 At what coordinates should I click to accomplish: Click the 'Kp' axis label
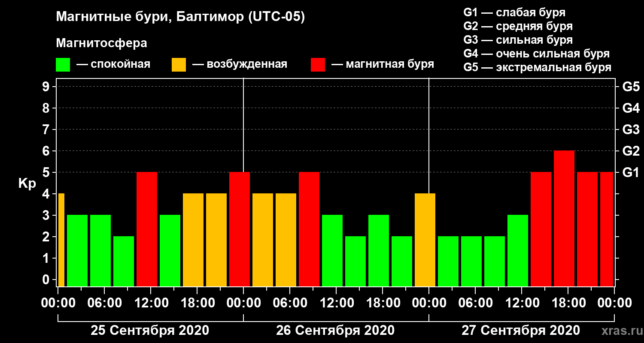pyautogui.click(x=27, y=184)
